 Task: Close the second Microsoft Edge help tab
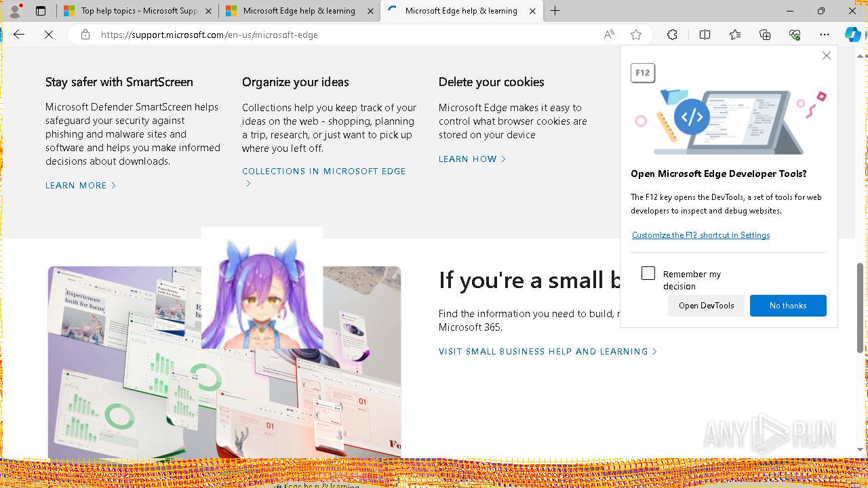coord(370,12)
